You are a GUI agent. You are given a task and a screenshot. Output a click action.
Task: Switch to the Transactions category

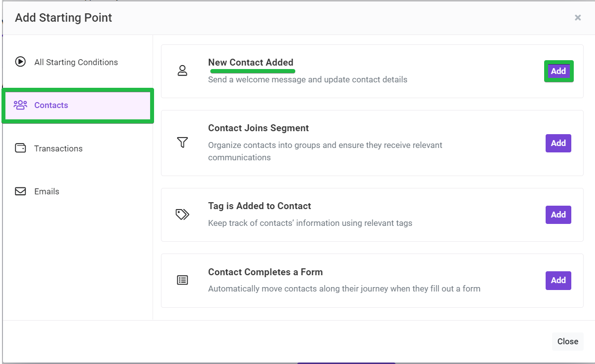78,148
